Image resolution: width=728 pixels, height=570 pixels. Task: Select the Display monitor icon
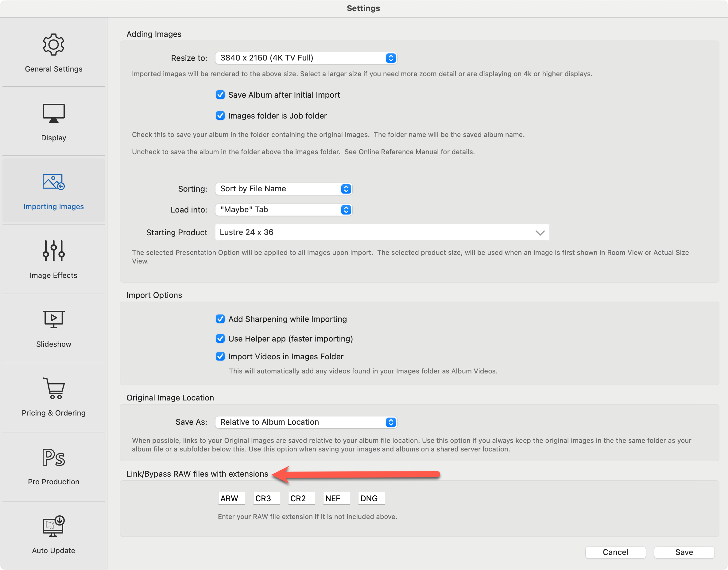pyautogui.click(x=53, y=113)
